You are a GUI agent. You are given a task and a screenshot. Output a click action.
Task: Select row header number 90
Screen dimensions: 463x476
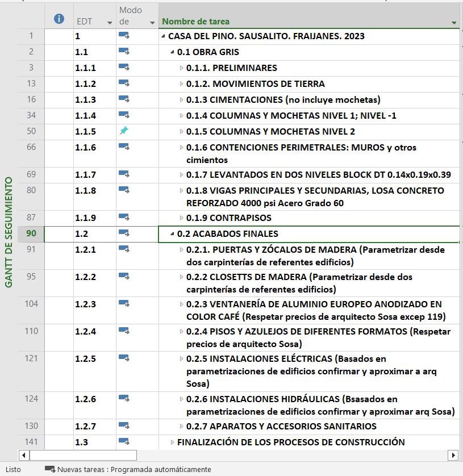click(31, 233)
